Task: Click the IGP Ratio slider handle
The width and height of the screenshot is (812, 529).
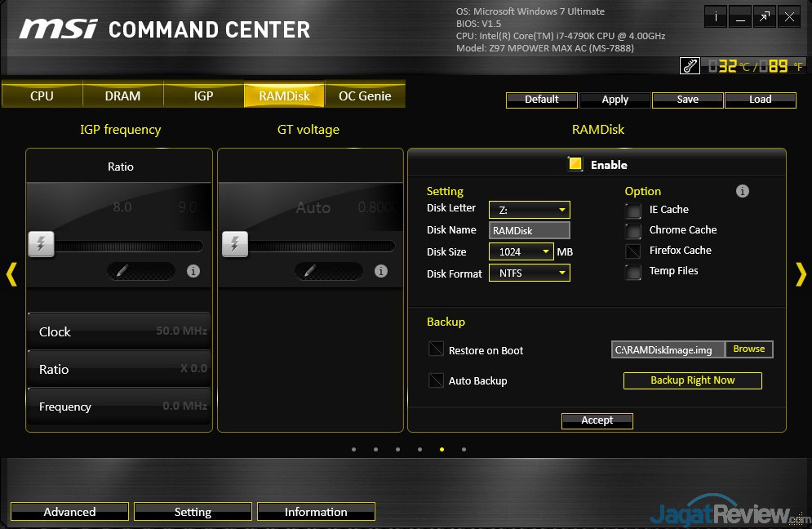Action: pyautogui.click(x=42, y=244)
